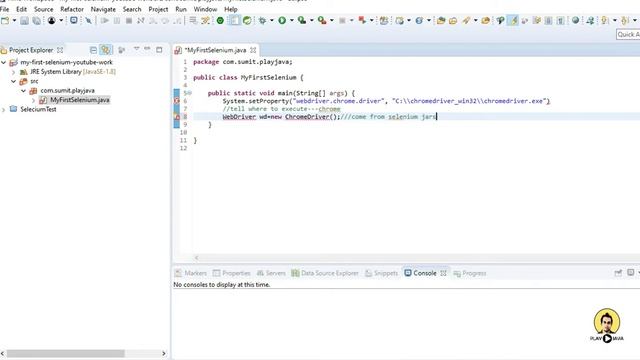
Task: Click the Open Task toolbar icon
Action: [453, 20]
